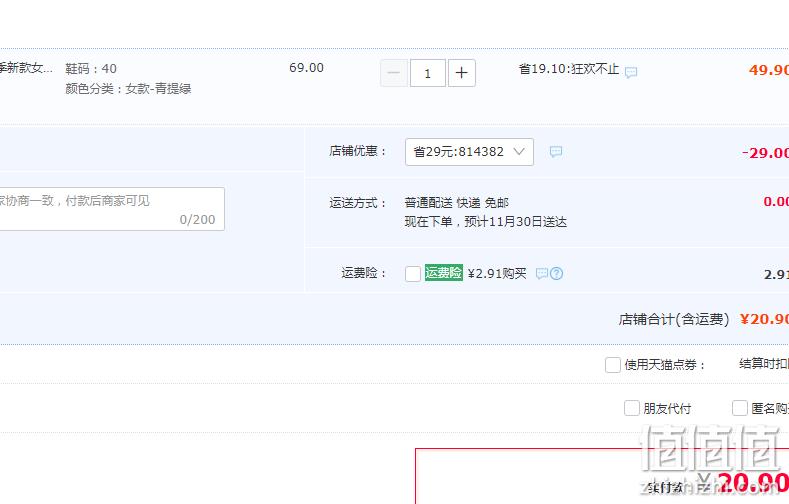Click the seller message box with 0/200 counter
This screenshot has height=504, width=789.
click(111, 209)
